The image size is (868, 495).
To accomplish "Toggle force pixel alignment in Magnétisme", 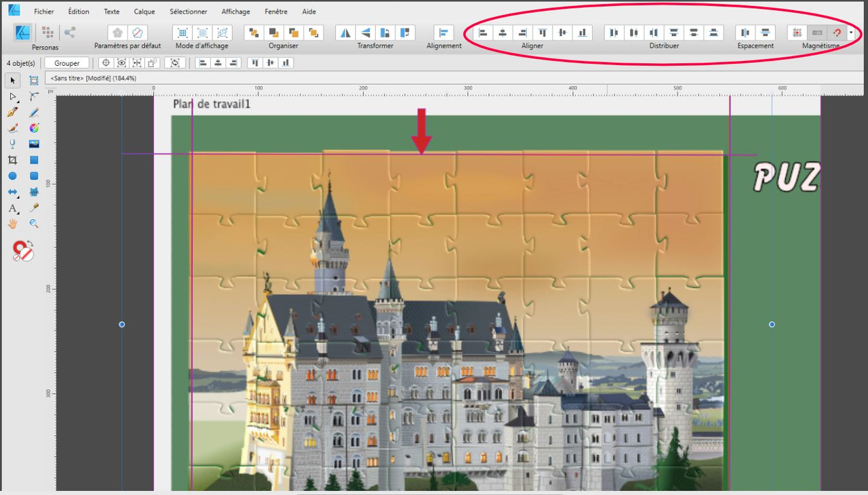I will [797, 32].
